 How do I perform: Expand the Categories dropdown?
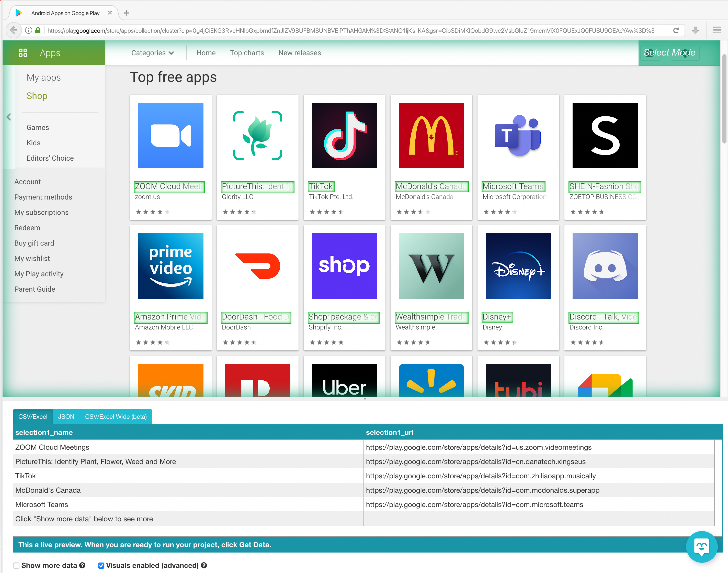click(153, 53)
